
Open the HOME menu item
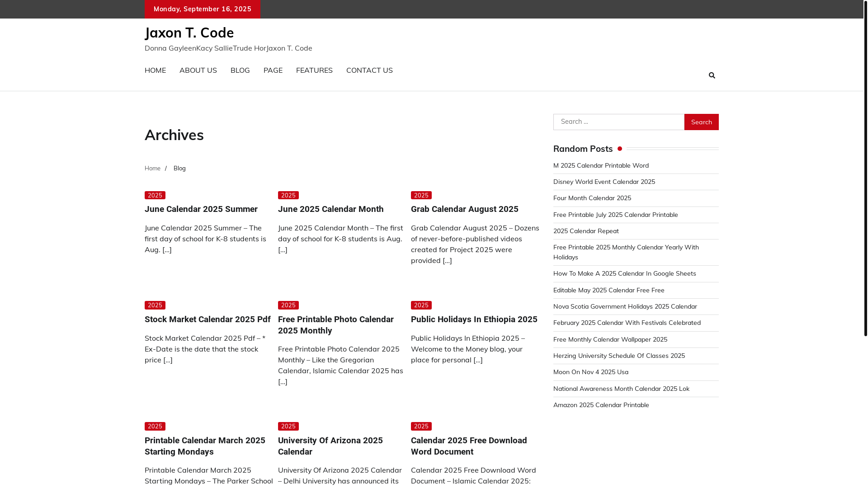tap(155, 70)
